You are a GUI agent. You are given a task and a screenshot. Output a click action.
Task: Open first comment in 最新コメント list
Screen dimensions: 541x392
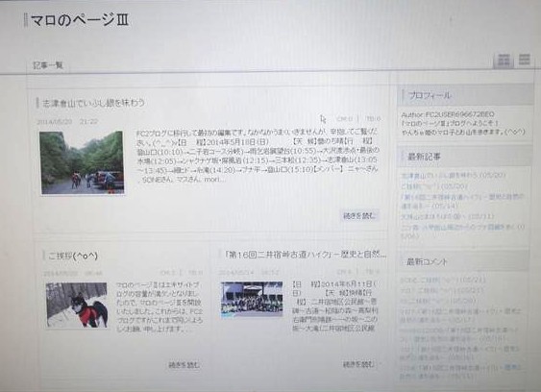coord(442,280)
